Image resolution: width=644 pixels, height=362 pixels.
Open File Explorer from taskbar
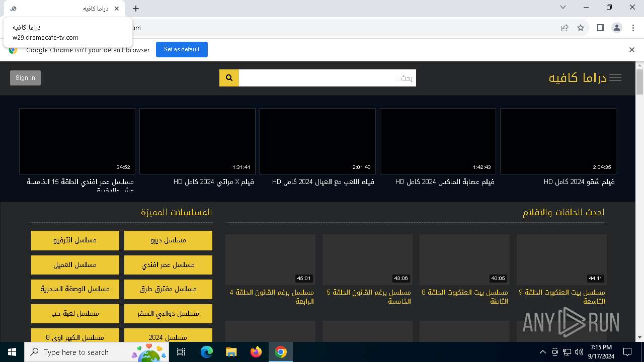pos(231,352)
